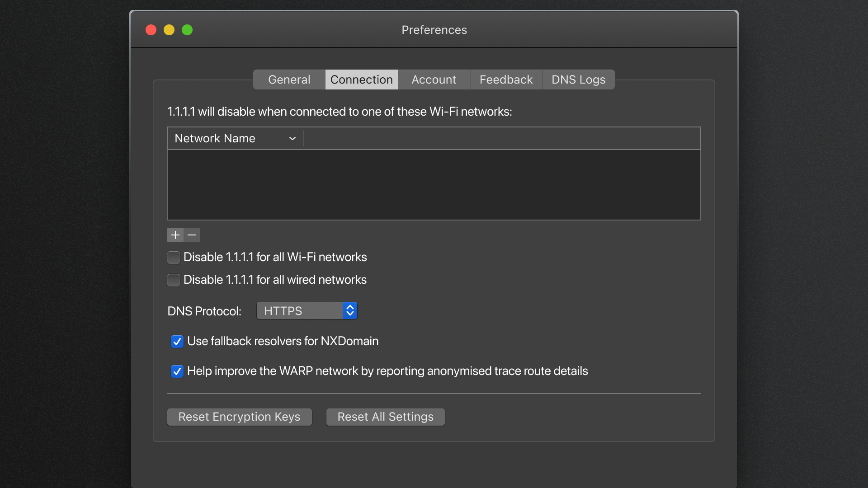Screen dimensions: 868x488
Task: Click the minus icon to remove network
Action: [x=192, y=235]
